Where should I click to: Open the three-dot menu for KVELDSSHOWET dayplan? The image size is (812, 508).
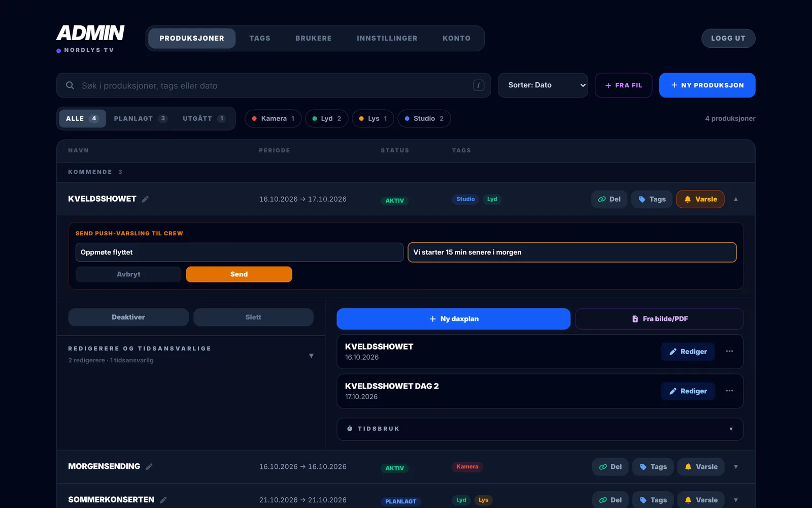click(729, 351)
